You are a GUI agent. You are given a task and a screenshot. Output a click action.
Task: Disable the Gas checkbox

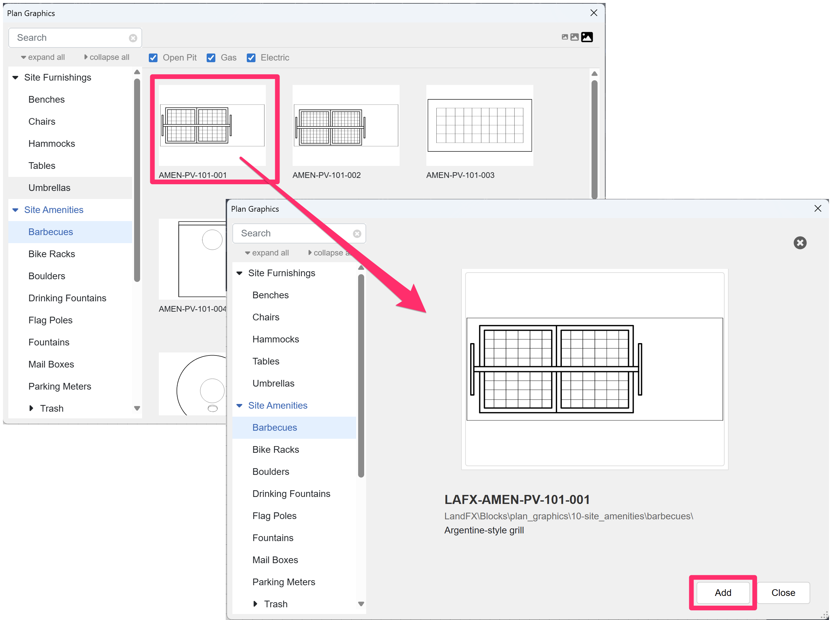211,58
